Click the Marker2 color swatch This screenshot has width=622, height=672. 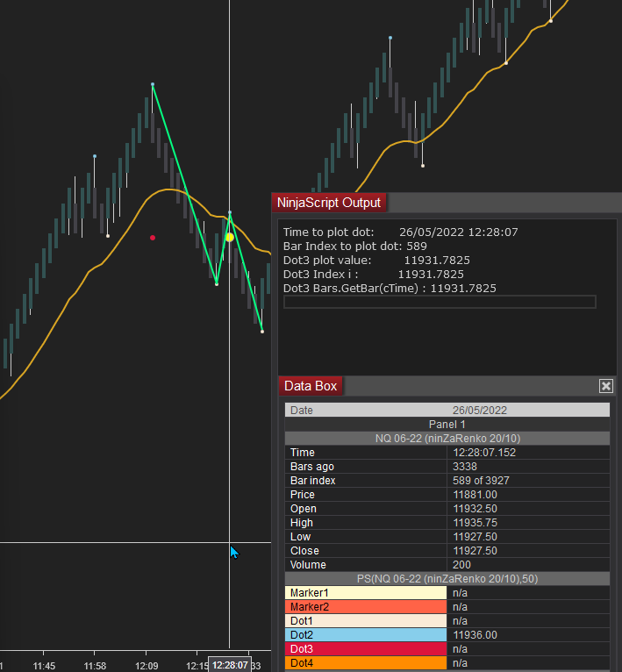[366, 607]
